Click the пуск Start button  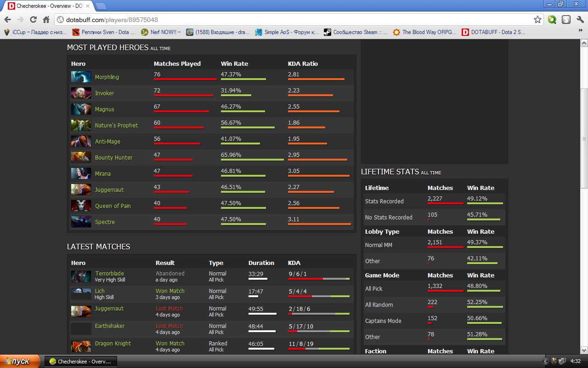(x=21, y=361)
